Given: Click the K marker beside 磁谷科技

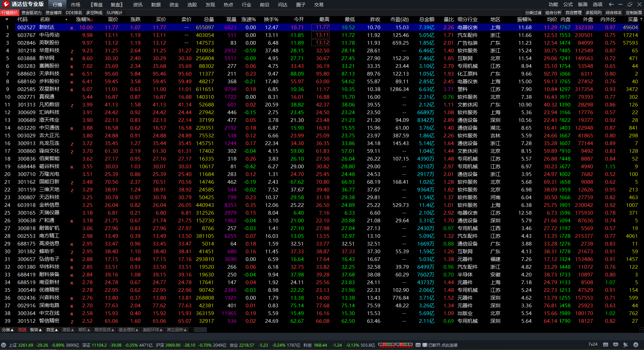Looking at the screenshot, I should point(72,167).
